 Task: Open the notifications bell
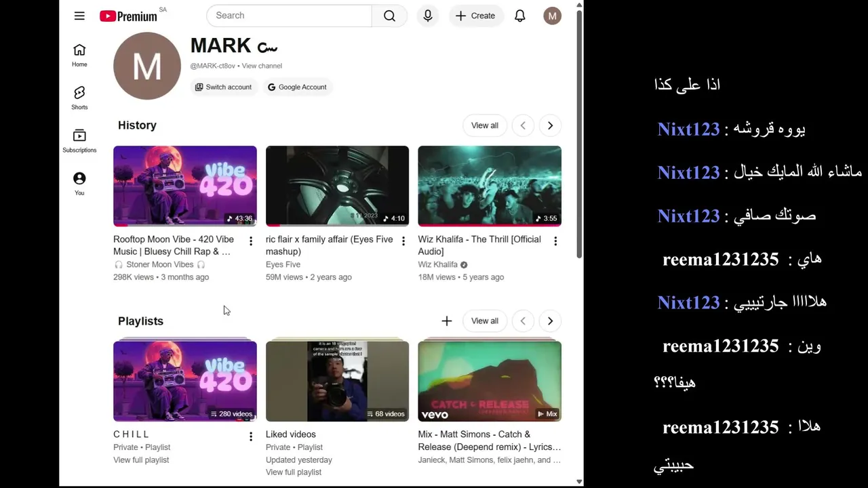click(520, 16)
